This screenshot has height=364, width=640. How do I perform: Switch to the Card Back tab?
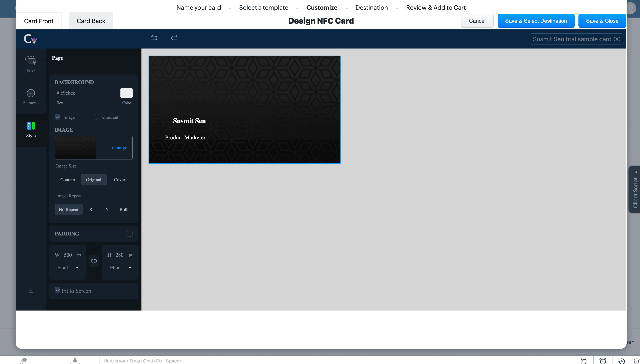tap(91, 21)
